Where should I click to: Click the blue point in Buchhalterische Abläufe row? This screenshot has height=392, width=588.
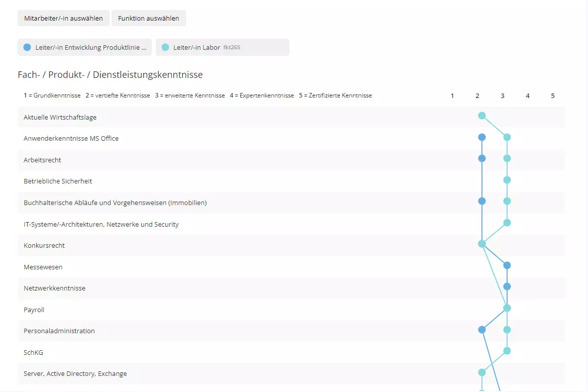(x=482, y=201)
